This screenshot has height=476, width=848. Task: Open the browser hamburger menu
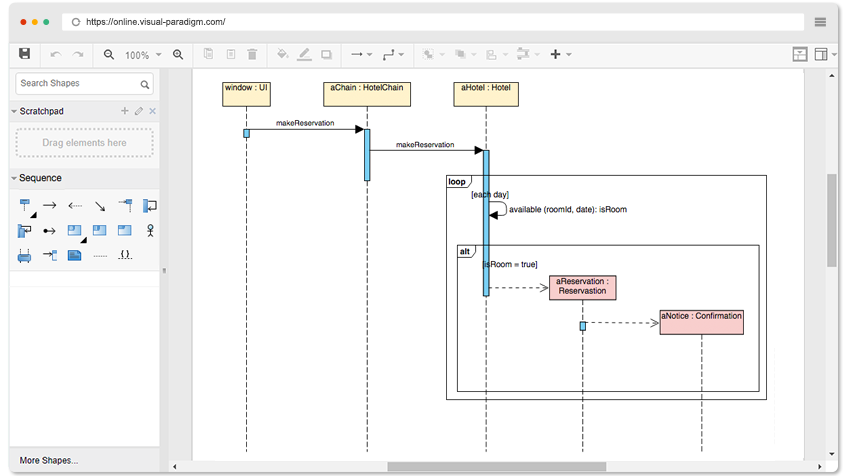tap(820, 22)
